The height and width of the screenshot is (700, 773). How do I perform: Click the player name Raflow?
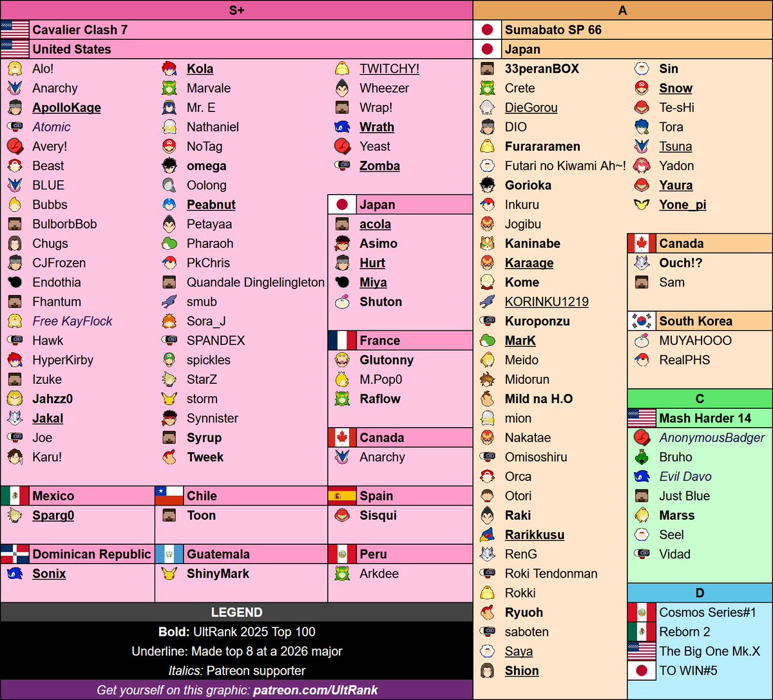[380, 399]
